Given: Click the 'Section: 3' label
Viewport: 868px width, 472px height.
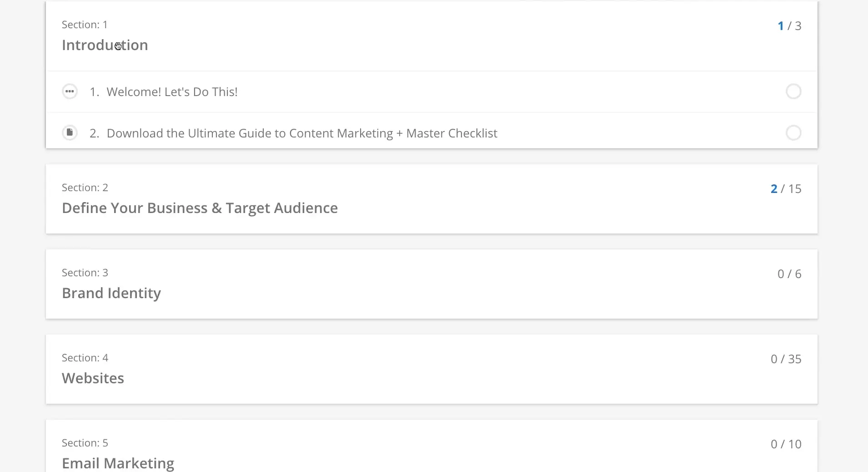Looking at the screenshot, I should (85, 273).
